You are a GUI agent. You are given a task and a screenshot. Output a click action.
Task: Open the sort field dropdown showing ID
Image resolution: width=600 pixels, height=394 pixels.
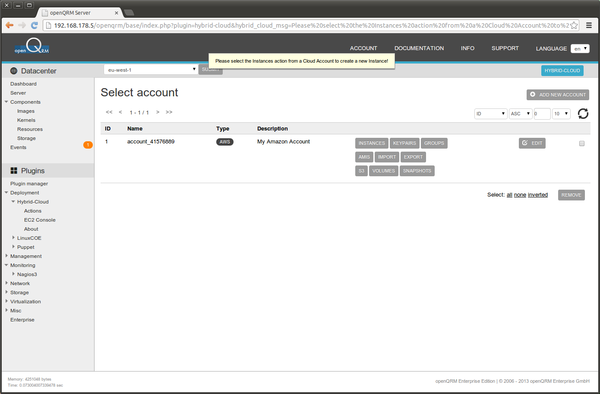(491, 114)
